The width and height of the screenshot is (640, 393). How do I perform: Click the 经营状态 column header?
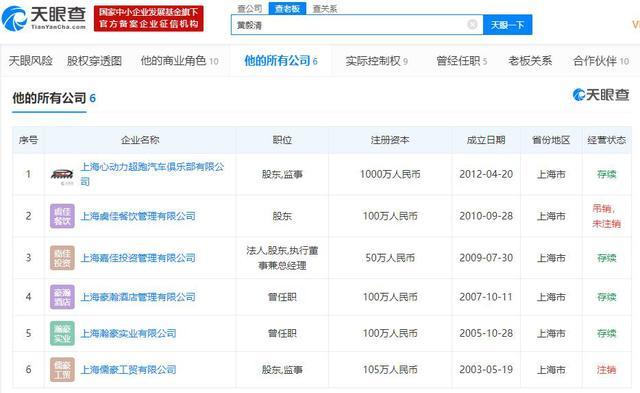(606, 140)
